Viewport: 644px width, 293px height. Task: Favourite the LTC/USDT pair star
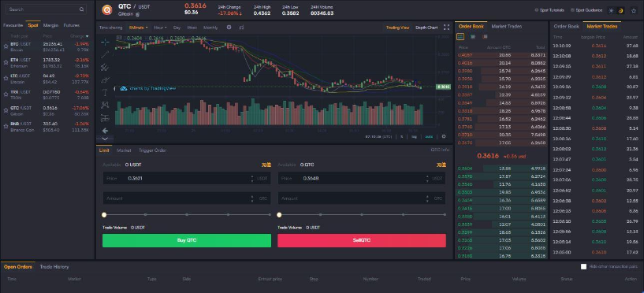(x=6, y=79)
